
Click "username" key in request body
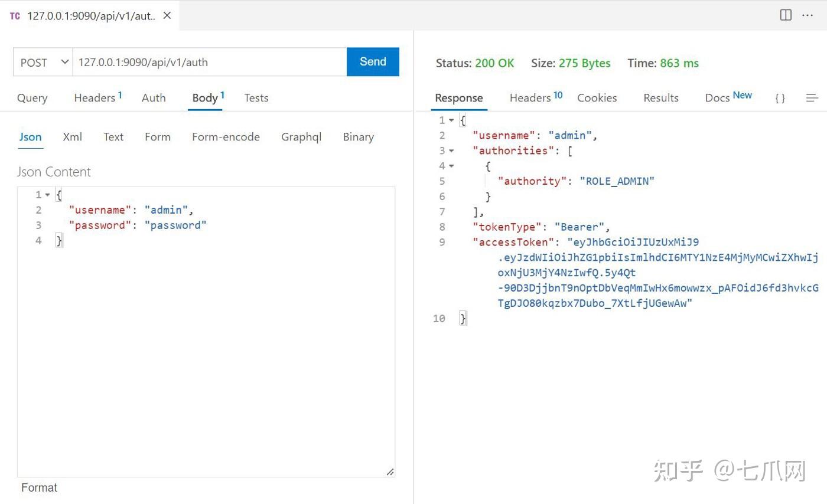[100, 210]
